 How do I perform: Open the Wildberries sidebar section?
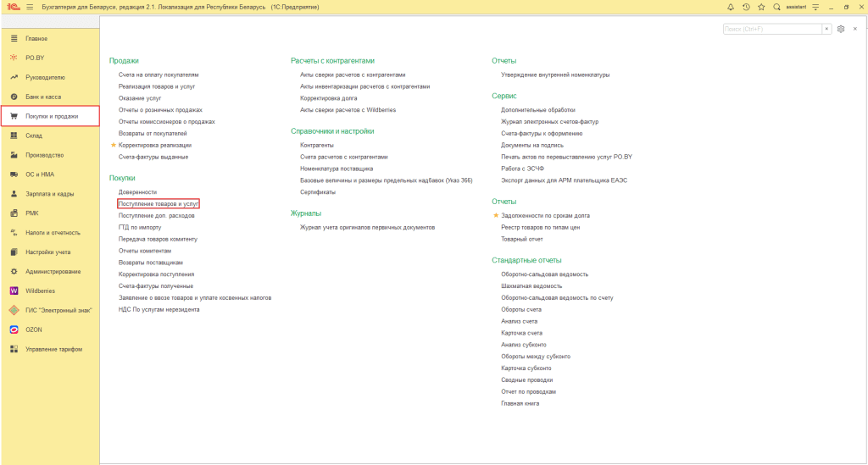coord(50,291)
